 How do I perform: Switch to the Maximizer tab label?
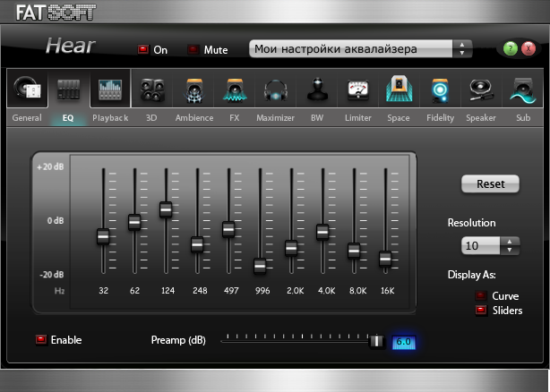tap(275, 118)
